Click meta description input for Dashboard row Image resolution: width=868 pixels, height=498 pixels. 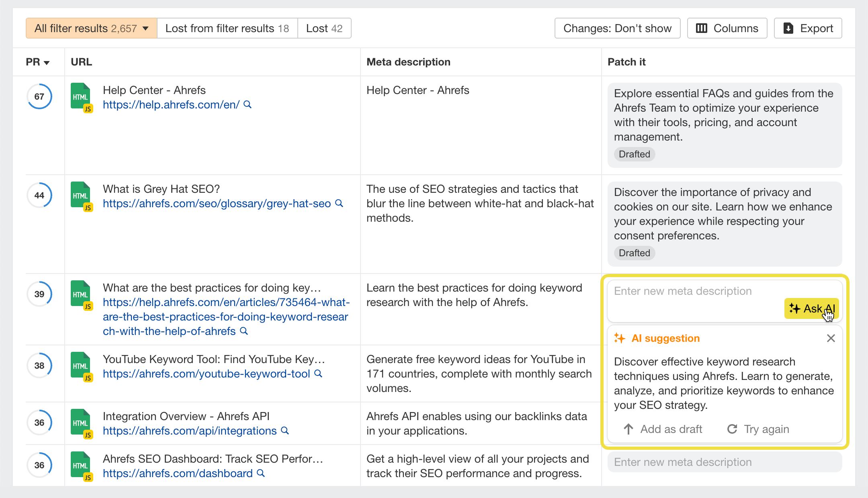tap(724, 462)
